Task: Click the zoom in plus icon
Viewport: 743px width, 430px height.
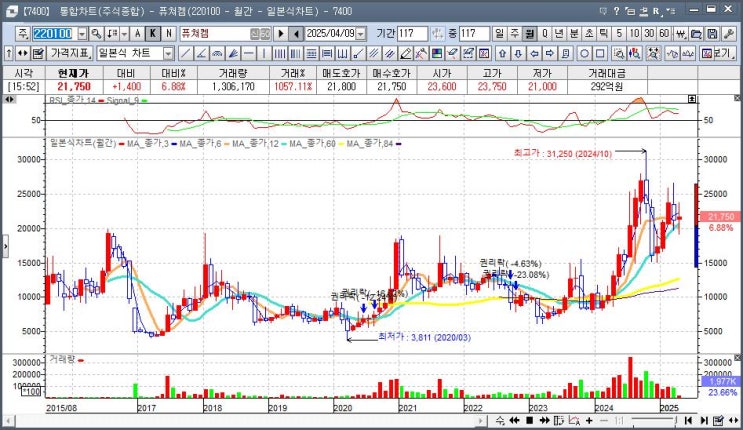Action: [589, 420]
